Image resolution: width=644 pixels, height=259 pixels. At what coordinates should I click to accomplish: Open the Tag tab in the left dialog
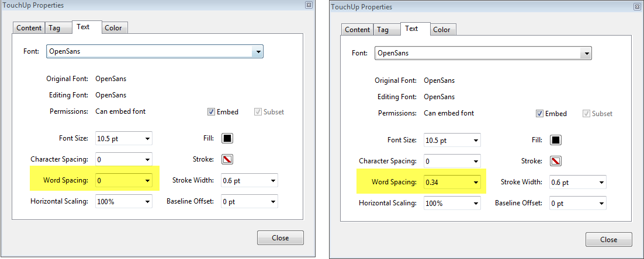click(x=54, y=28)
